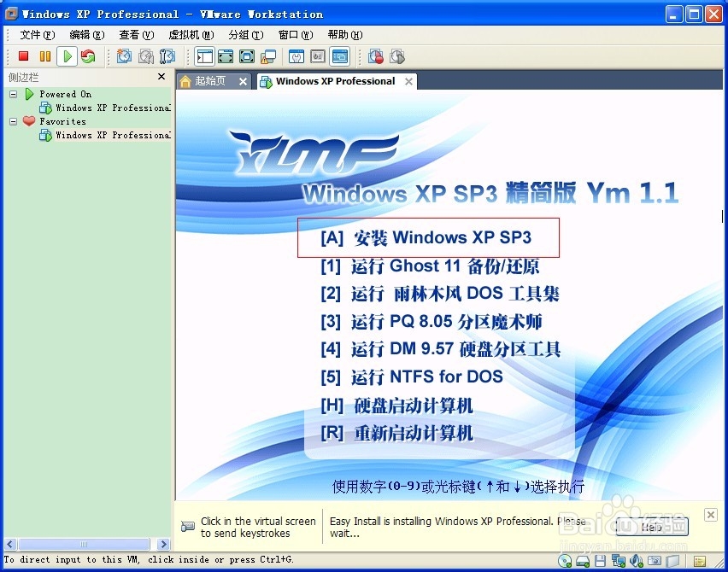Click the camera capture status icon
728x572 pixels.
(x=655, y=561)
